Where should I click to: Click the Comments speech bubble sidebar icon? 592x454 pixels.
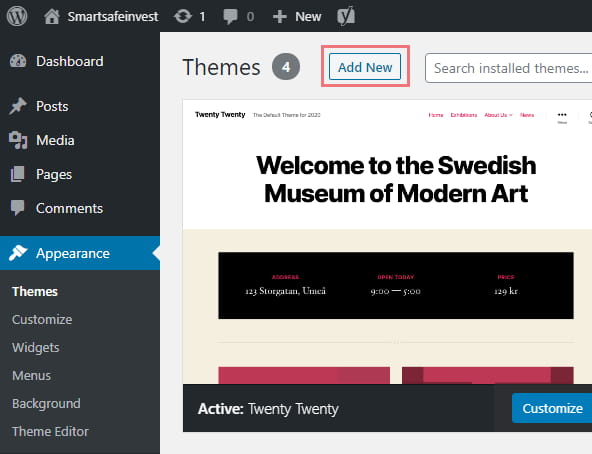(x=17, y=208)
